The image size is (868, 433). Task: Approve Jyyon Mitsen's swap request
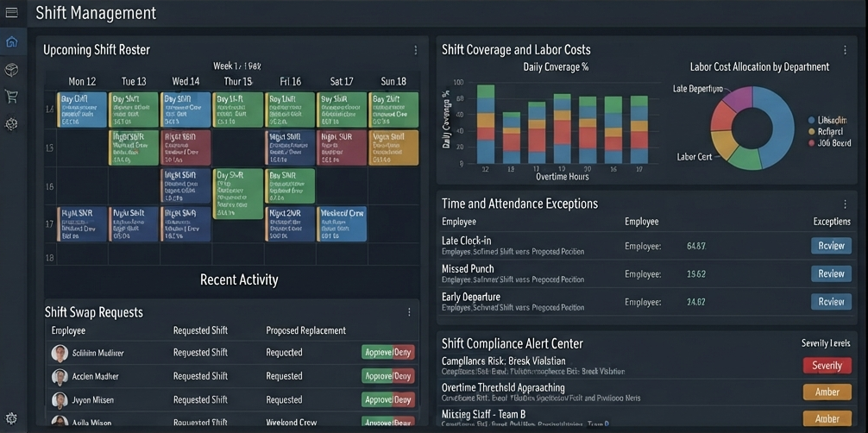point(378,399)
